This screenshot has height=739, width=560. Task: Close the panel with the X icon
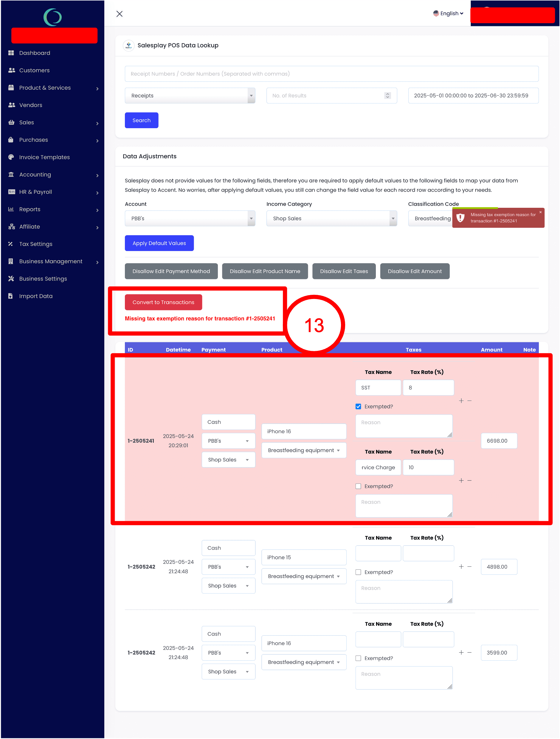tap(119, 14)
